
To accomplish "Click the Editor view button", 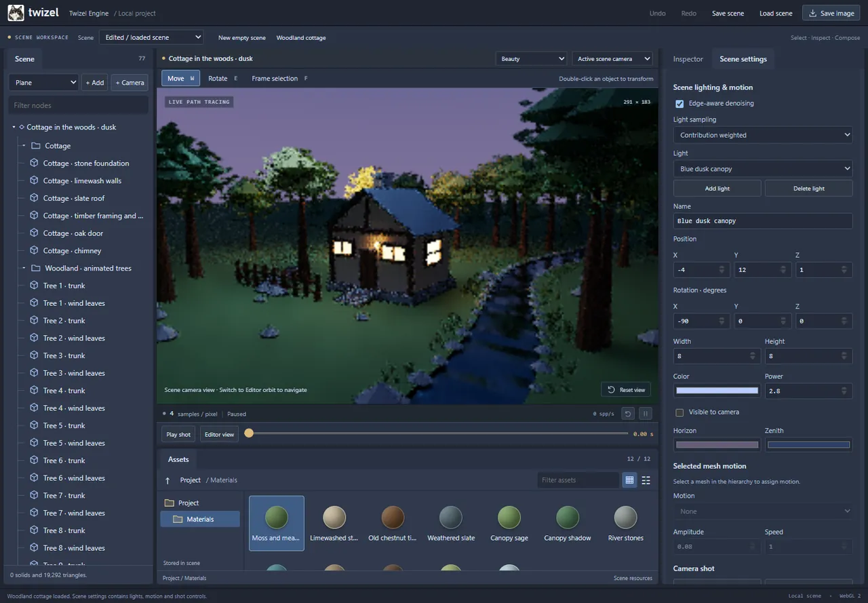I will point(219,434).
